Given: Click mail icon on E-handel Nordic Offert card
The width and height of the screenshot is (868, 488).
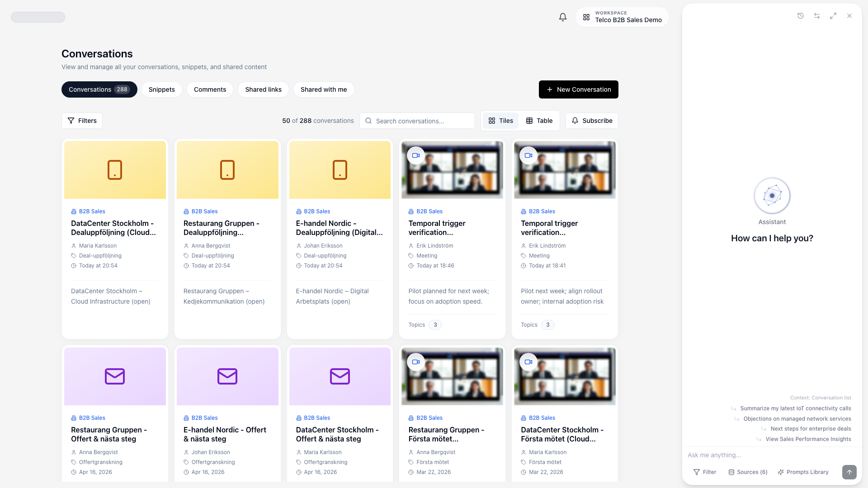Looking at the screenshot, I should [x=227, y=376].
